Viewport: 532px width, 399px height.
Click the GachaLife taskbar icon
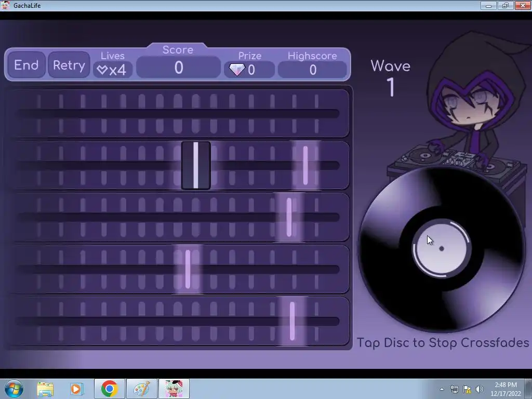tap(174, 389)
